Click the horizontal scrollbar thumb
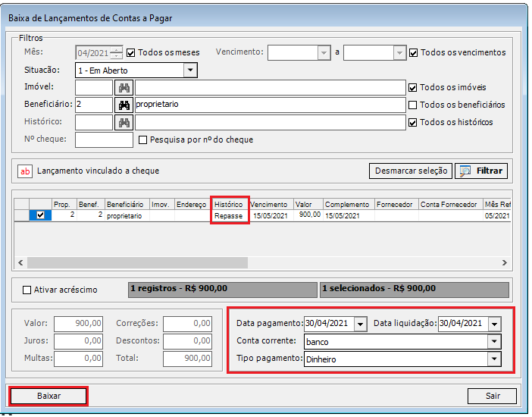Screen dimensions: 532x417 [137, 262]
